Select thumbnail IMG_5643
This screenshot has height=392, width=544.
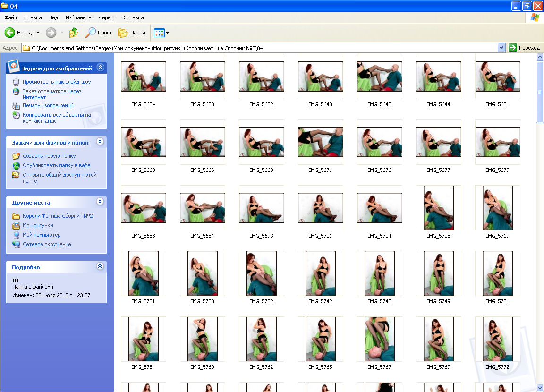tap(380, 77)
